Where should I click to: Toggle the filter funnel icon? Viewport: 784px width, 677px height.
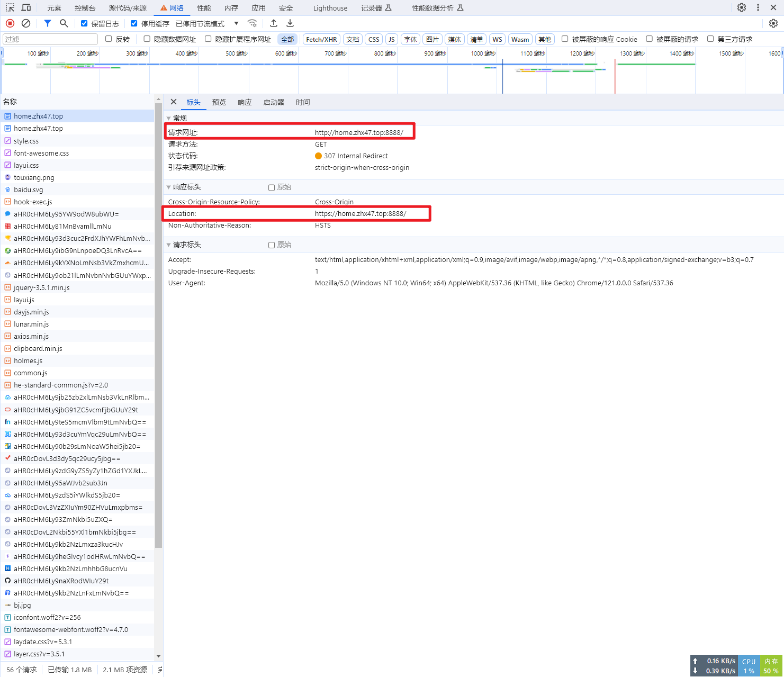tap(48, 23)
